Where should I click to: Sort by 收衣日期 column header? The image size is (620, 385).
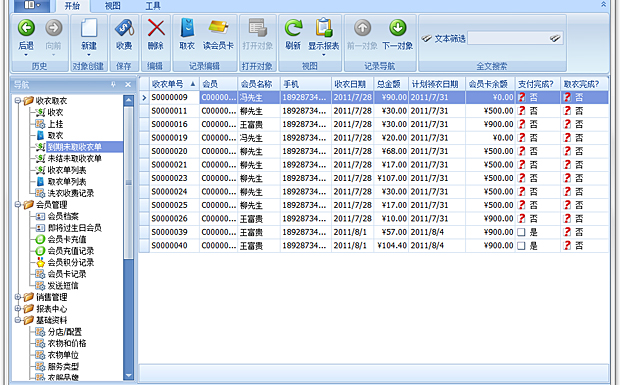point(352,84)
